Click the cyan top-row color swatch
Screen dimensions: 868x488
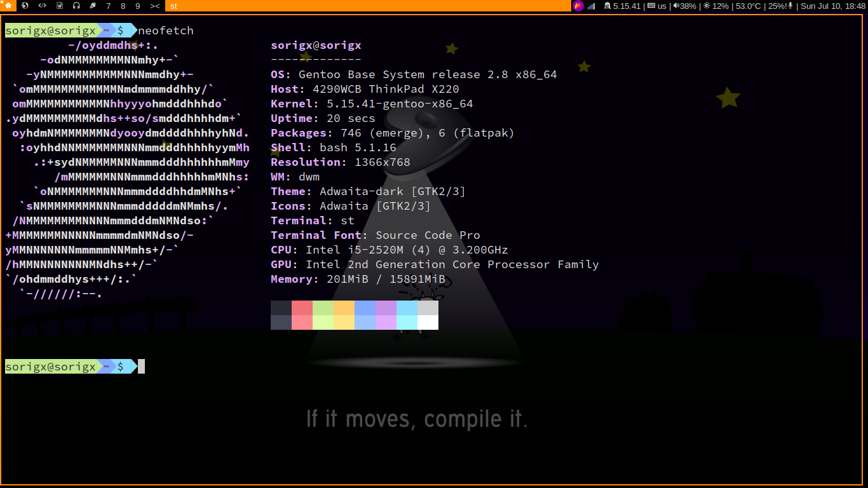tap(407, 308)
